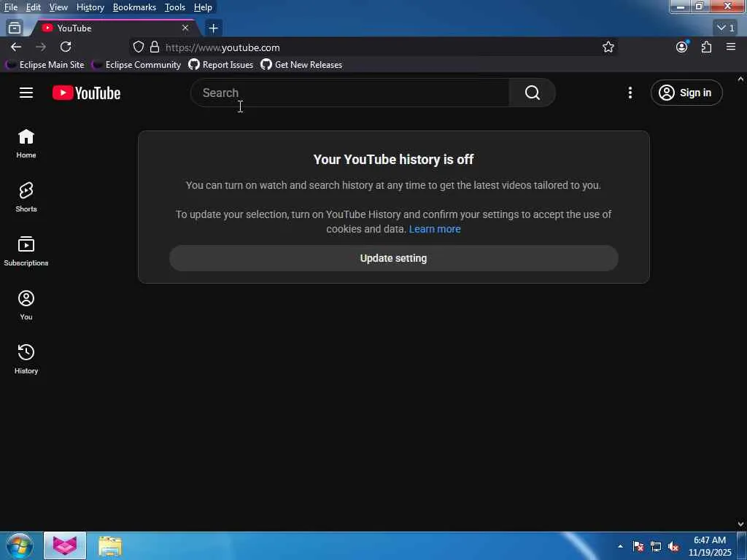The height and width of the screenshot is (560, 747).
Task: Open the extensions puzzle icon
Action: point(706,47)
